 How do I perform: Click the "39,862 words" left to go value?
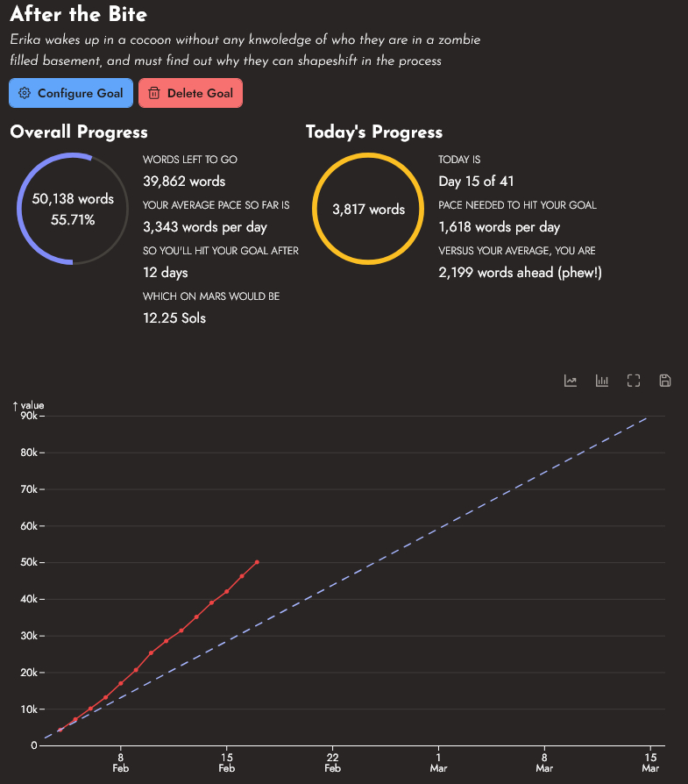tap(184, 182)
